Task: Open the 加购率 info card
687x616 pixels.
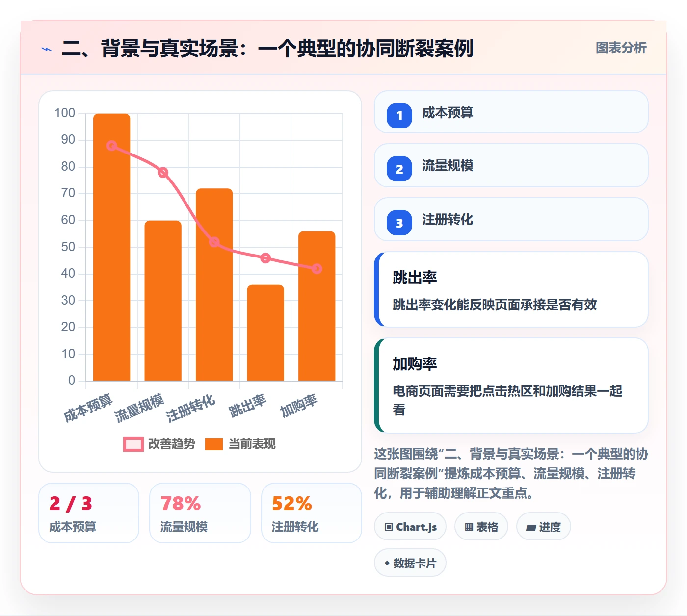Action: pyautogui.click(x=511, y=385)
